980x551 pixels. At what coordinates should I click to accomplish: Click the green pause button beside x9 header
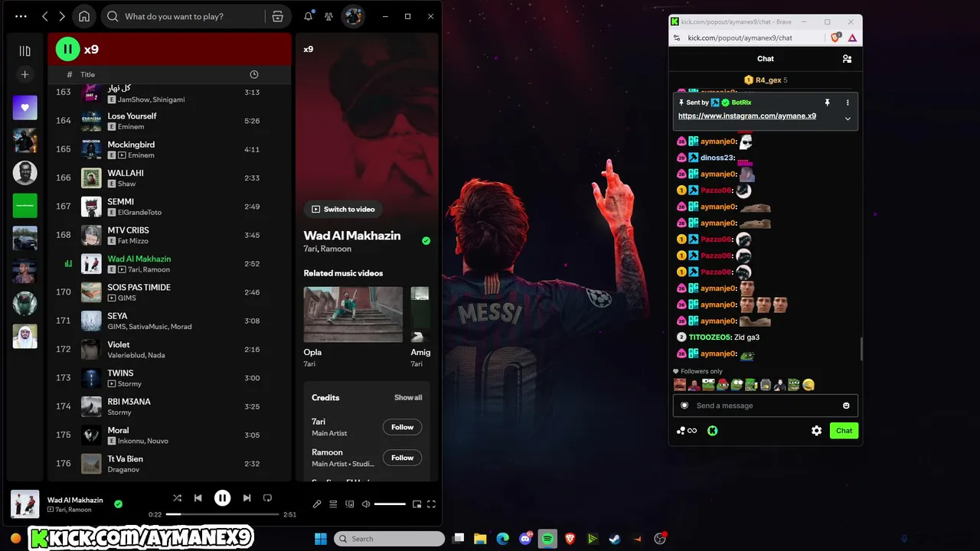pyautogui.click(x=67, y=49)
